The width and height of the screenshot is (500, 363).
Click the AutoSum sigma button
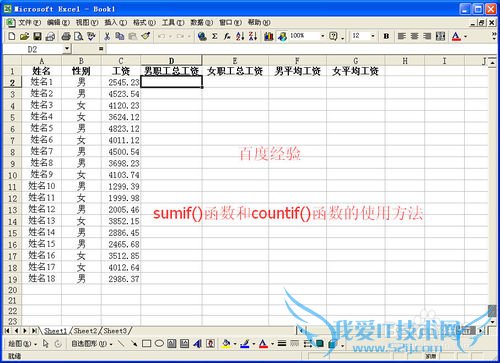click(215, 36)
